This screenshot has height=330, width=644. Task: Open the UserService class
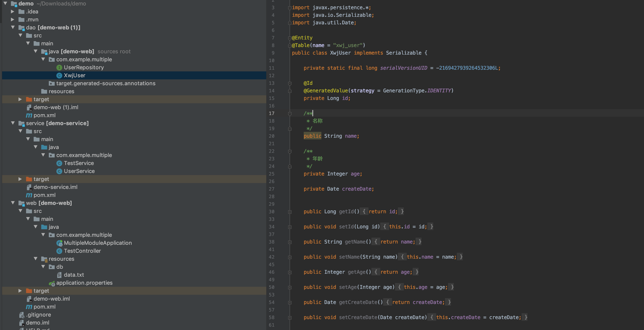point(79,171)
